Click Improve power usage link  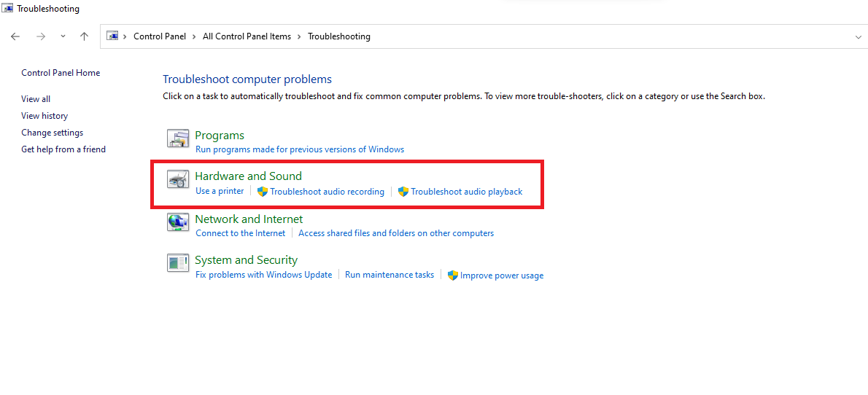(501, 275)
